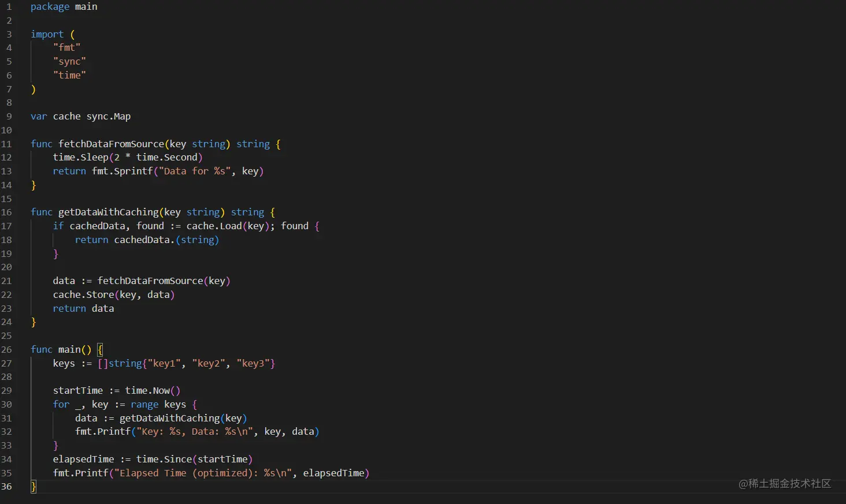Screen dimensions: 846x504
Task: Click getDataWithCaching call on line 31
Action: pyautogui.click(x=169, y=419)
